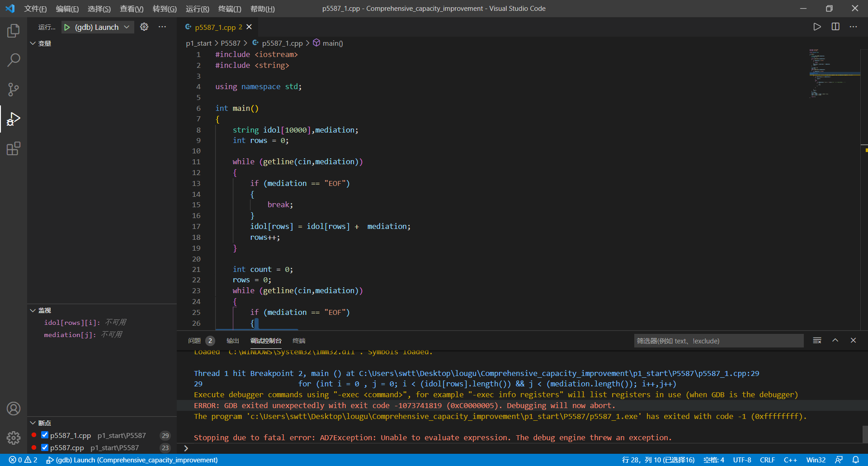Viewport: 868px width, 466px height.
Task: Open Source Control view
Action: [14, 90]
